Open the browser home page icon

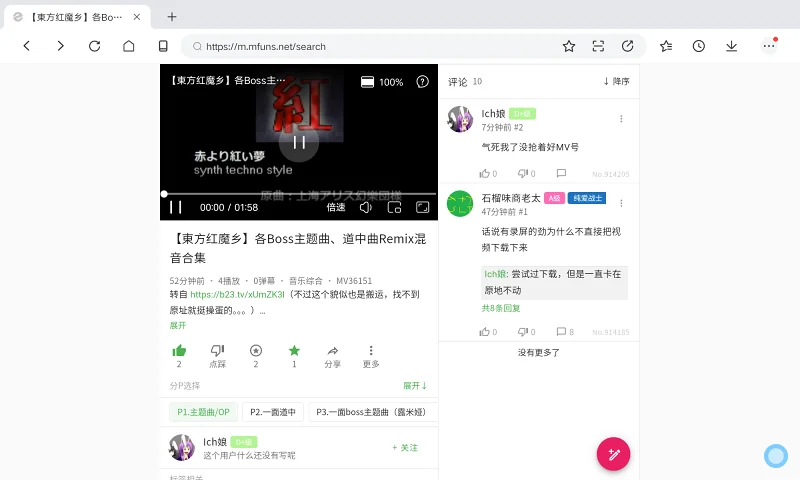coord(129,46)
